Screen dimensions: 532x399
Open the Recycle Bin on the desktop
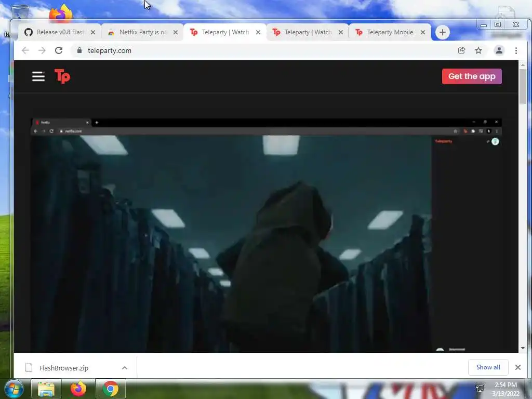(x=19, y=11)
